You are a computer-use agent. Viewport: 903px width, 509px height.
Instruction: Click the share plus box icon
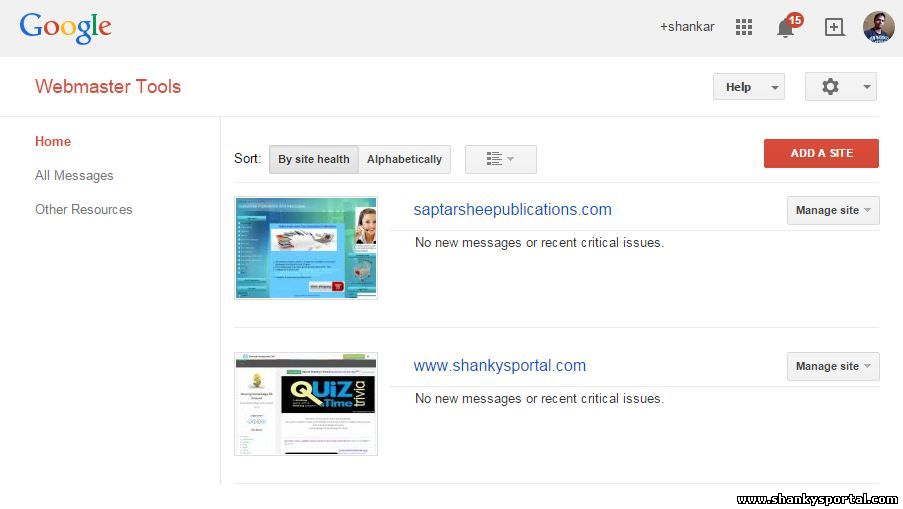pos(834,27)
